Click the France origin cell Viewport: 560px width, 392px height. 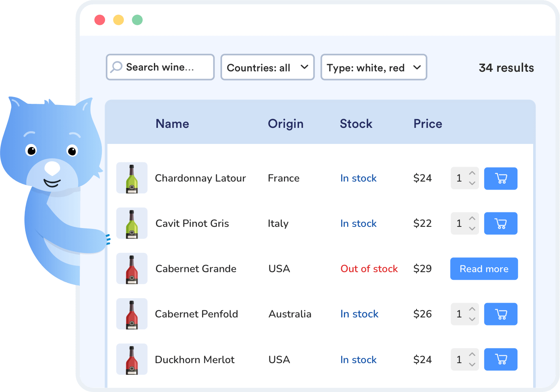click(284, 178)
